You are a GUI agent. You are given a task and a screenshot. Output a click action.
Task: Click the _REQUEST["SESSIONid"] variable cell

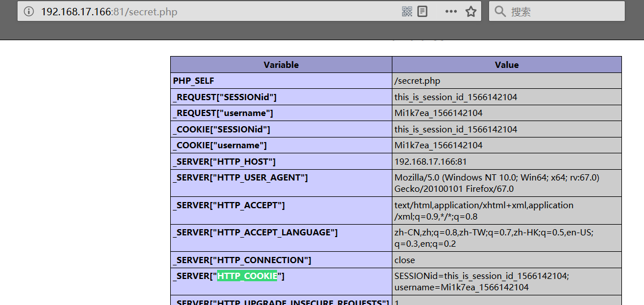point(224,97)
